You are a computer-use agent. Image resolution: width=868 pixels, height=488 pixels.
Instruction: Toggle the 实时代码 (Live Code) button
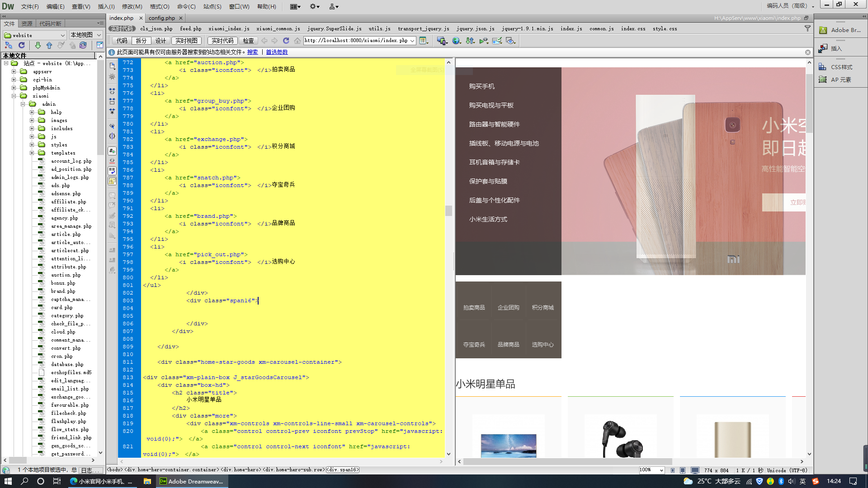pyautogui.click(x=222, y=41)
